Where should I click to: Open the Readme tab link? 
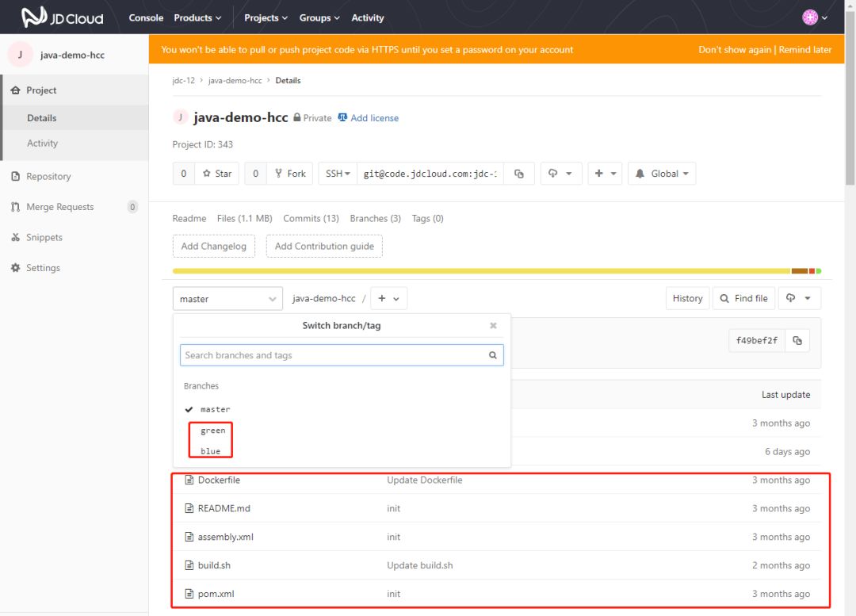(x=189, y=219)
